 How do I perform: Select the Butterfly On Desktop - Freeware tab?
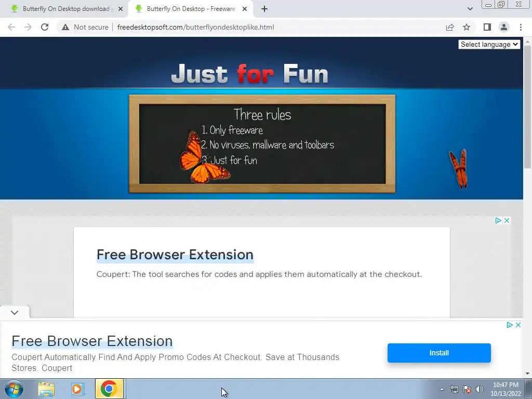click(x=191, y=9)
